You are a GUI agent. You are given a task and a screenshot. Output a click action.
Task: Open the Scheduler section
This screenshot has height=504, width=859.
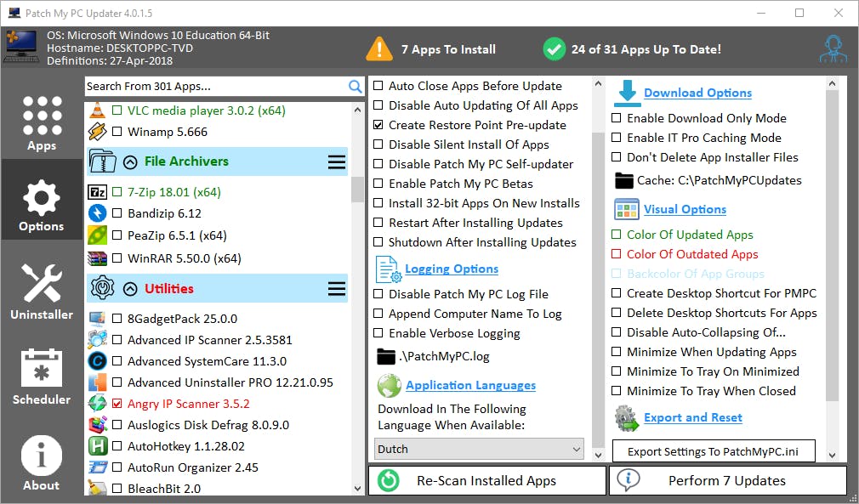point(42,377)
